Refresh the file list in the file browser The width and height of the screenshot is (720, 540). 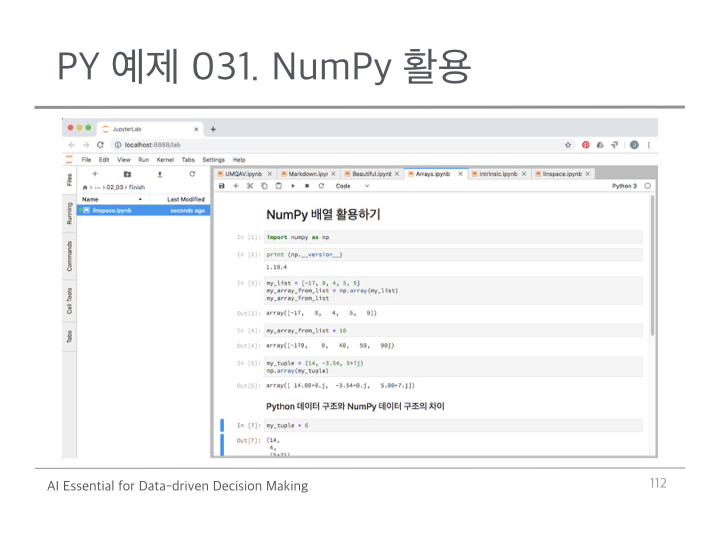coord(192,174)
